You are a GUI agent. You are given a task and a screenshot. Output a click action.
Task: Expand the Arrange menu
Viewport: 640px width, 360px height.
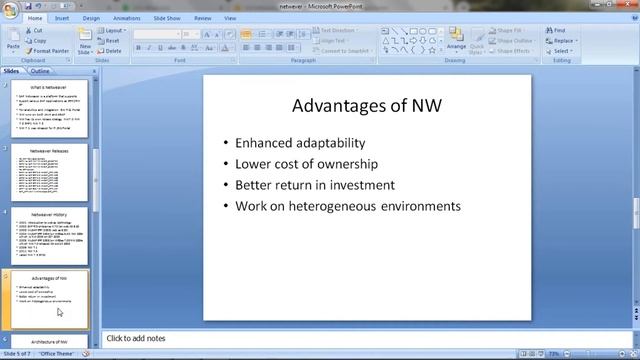456,41
